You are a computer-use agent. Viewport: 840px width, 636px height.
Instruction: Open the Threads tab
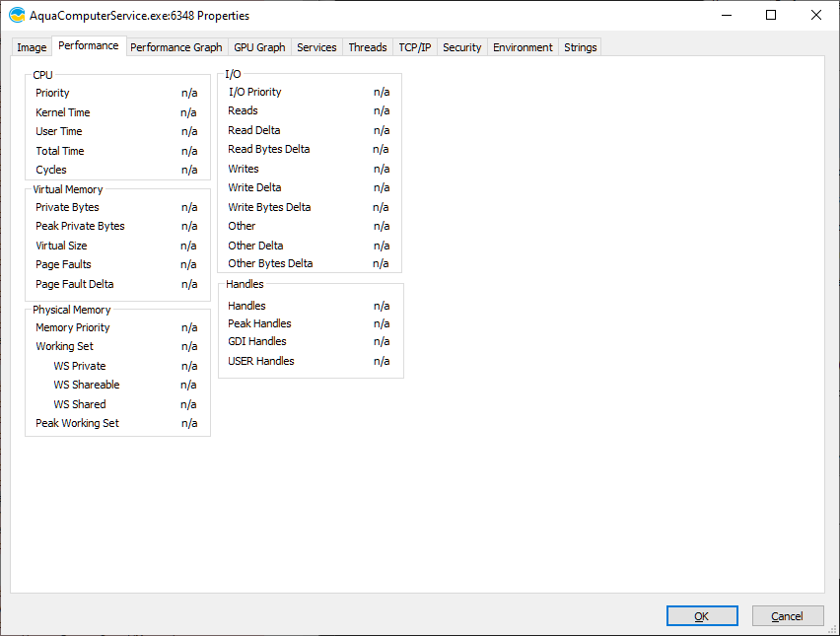pos(368,47)
